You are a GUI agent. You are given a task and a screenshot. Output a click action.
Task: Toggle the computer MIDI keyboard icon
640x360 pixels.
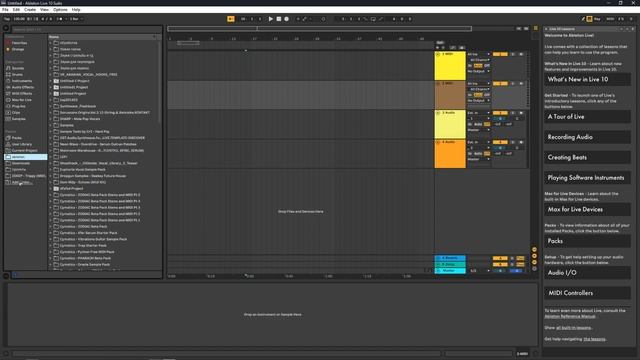589,19
